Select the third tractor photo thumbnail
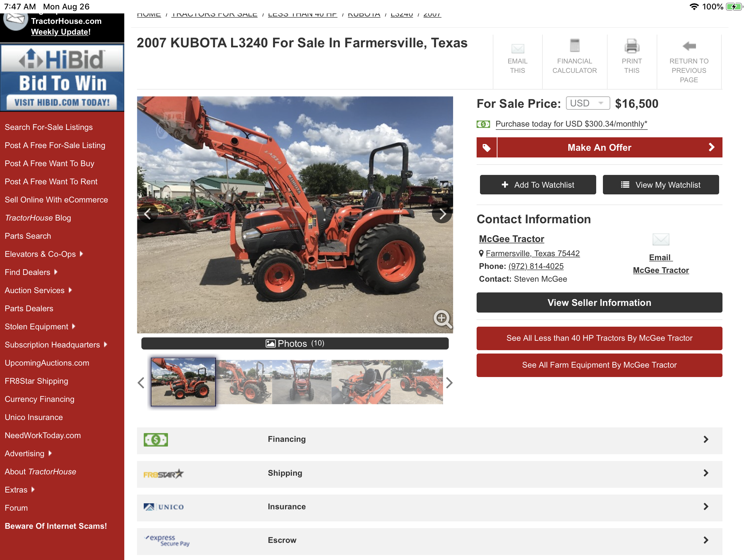Viewport: 747px width, 560px height. (302, 382)
